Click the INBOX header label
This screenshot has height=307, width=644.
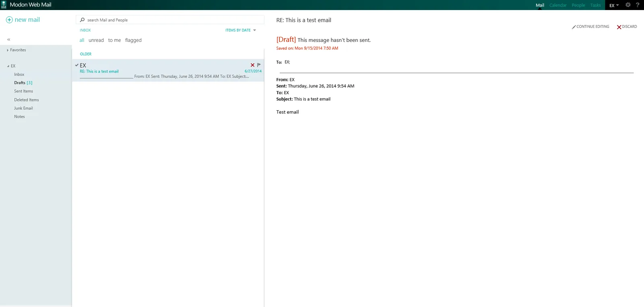85,30
